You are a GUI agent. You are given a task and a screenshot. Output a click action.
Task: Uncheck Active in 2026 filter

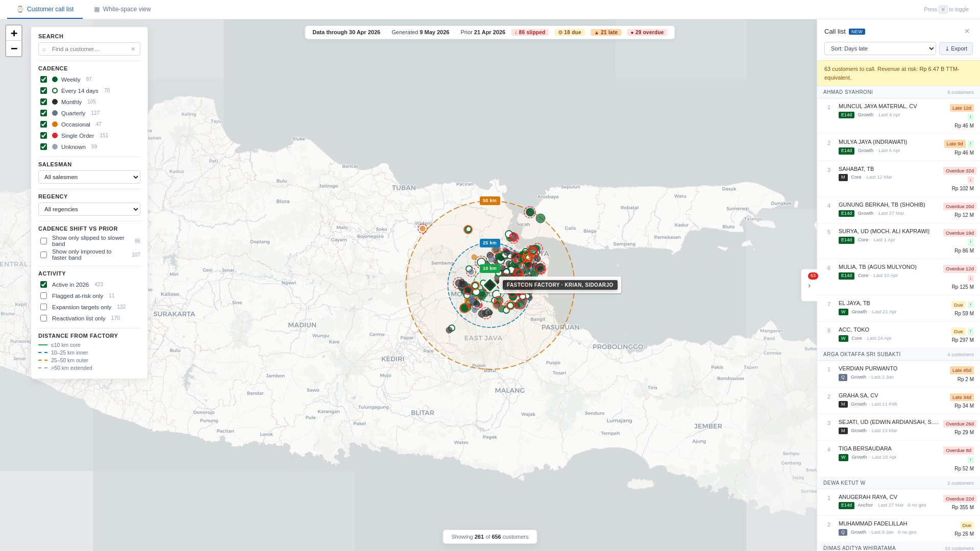tap(43, 285)
